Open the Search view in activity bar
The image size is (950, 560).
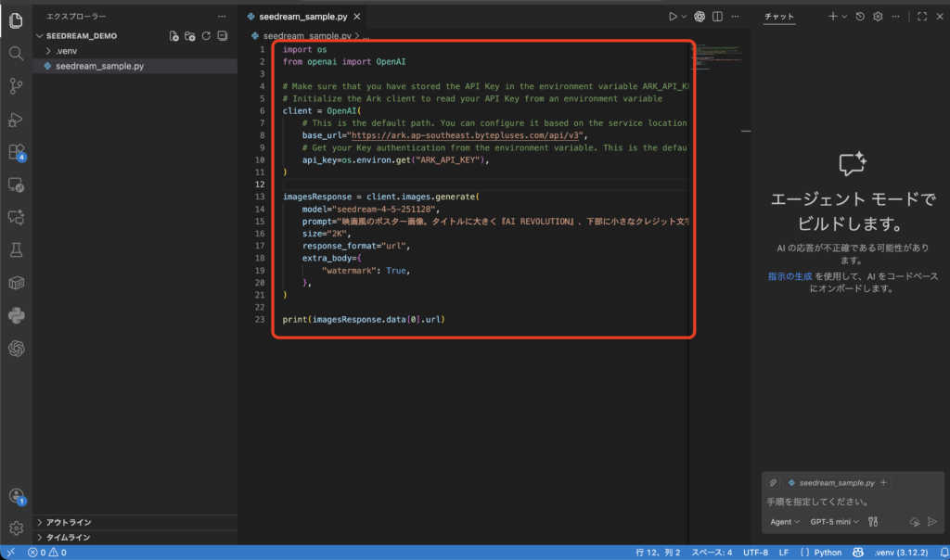[16, 54]
